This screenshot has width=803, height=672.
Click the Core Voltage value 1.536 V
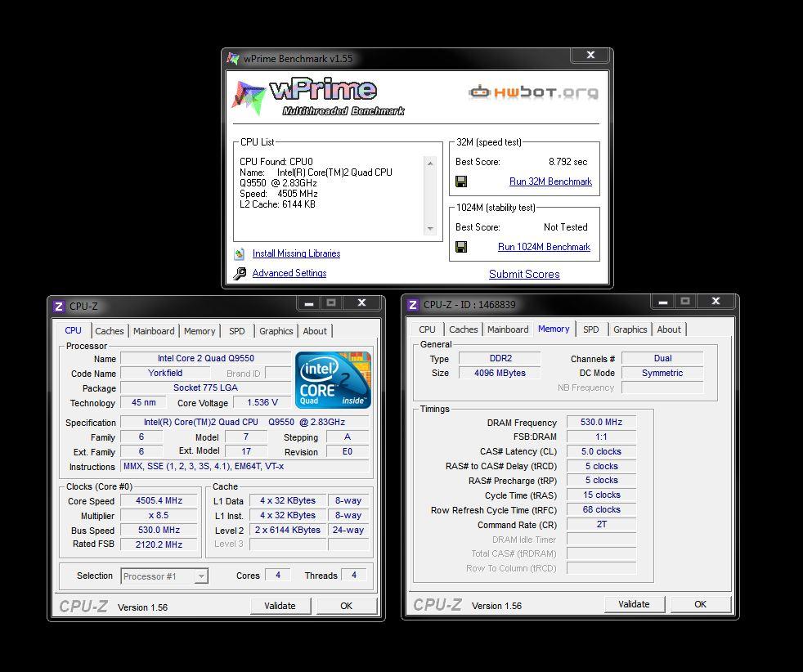[x=262, y=403]
